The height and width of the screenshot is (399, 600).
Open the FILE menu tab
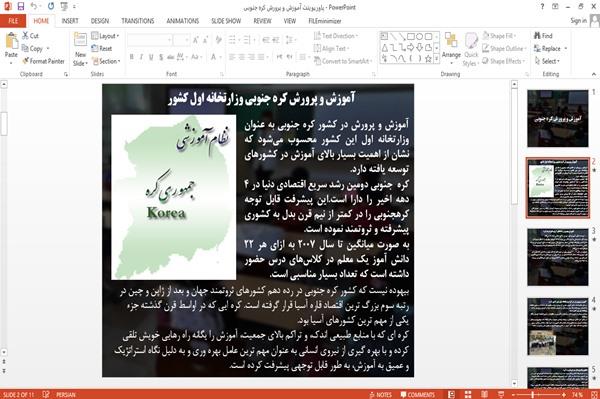click(13, 21)
